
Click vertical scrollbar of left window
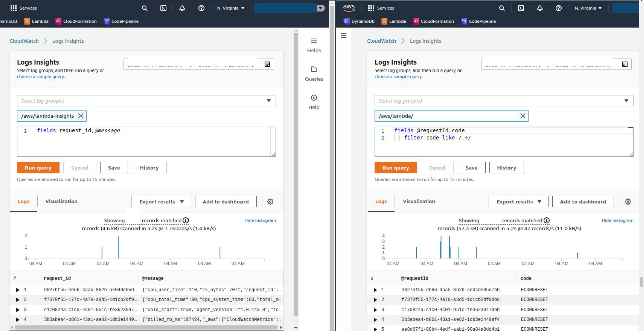(296, 175)
